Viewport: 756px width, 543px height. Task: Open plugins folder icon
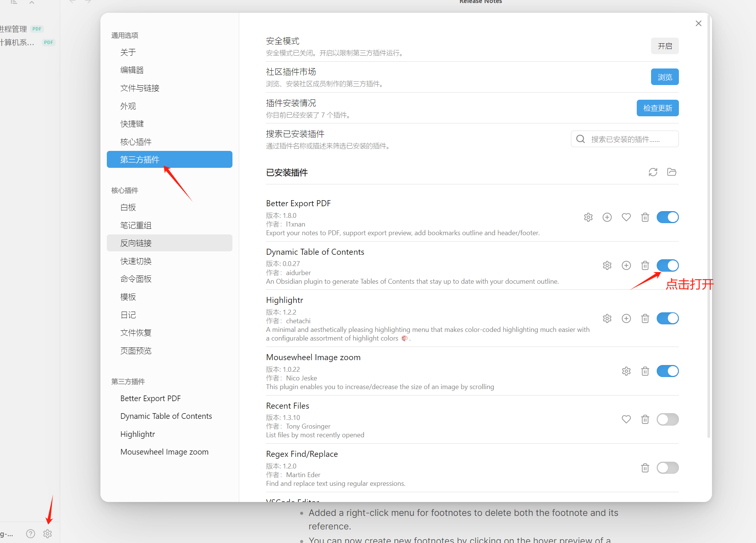point(672,172)
